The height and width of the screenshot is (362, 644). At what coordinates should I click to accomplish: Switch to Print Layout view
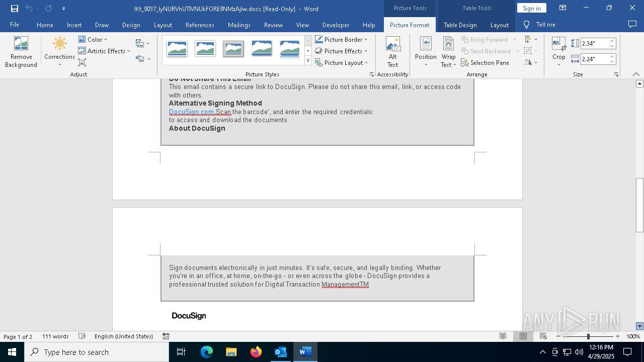523,336
